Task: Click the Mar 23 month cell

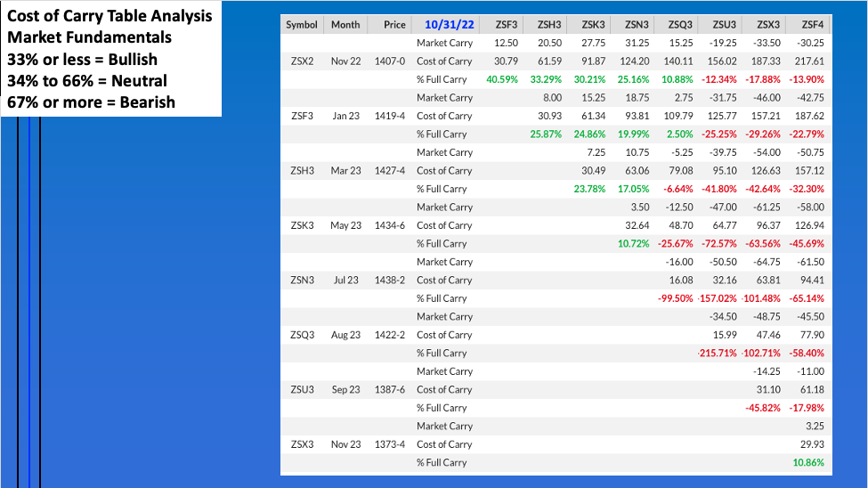Action: (346, 171)
